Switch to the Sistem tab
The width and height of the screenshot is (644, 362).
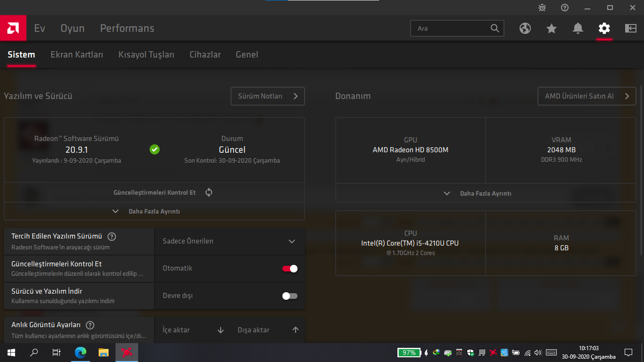(x=21, y=55)
